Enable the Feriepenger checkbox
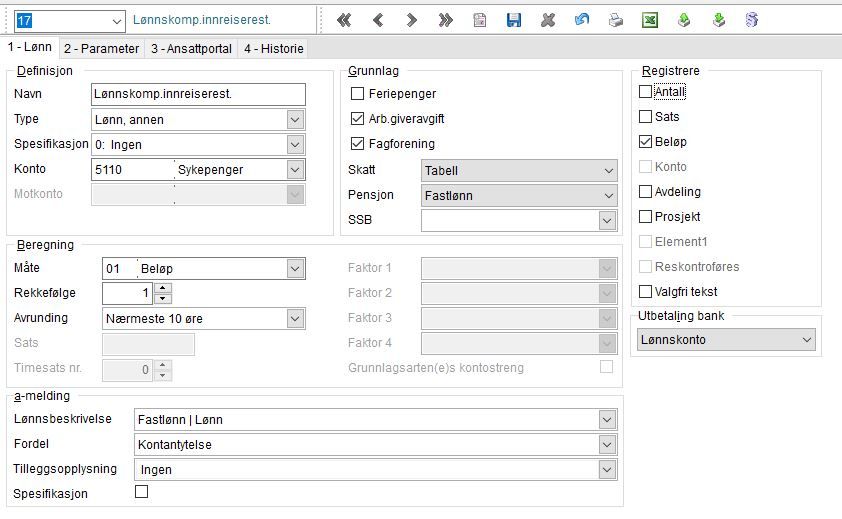Viewport: 842px width, 519px height. 357,93
